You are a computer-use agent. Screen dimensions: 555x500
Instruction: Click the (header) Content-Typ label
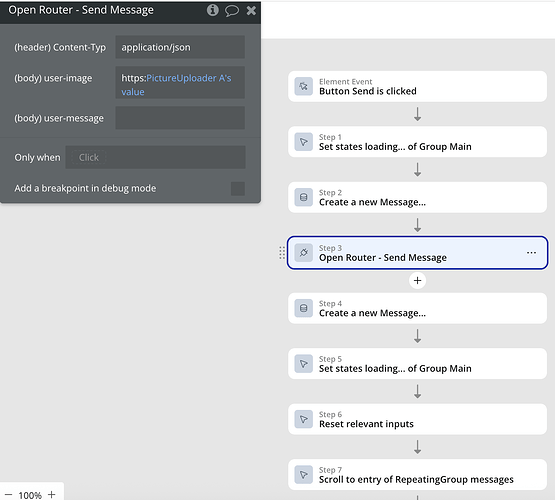[x=60, y=47]
